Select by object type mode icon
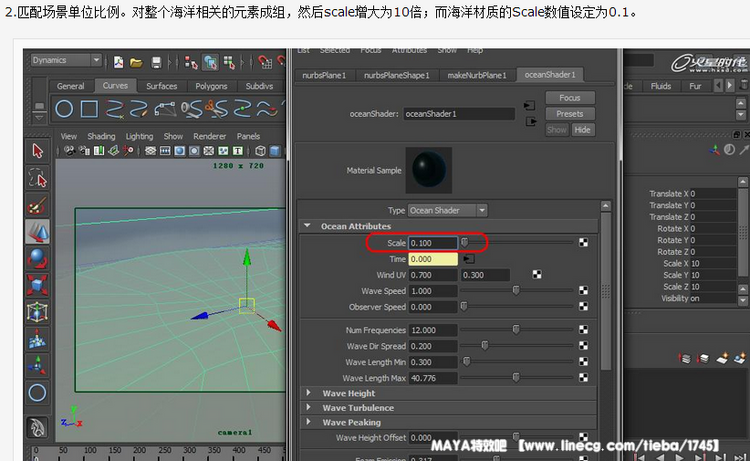 210,62
